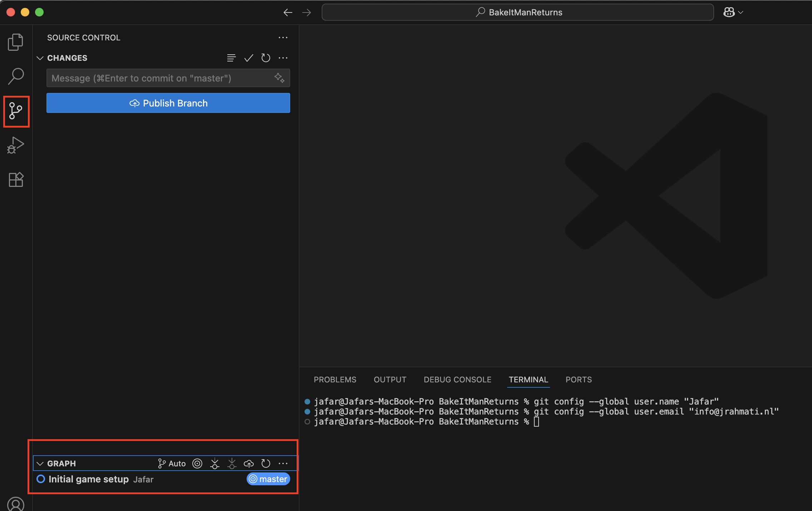Click the master branch badge

(x=268, y=479)
